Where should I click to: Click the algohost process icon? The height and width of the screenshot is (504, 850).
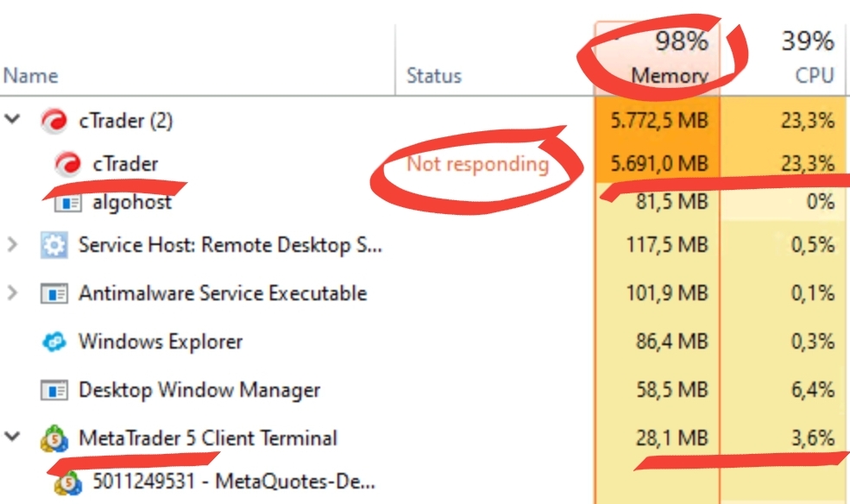(x=67, y=203)
